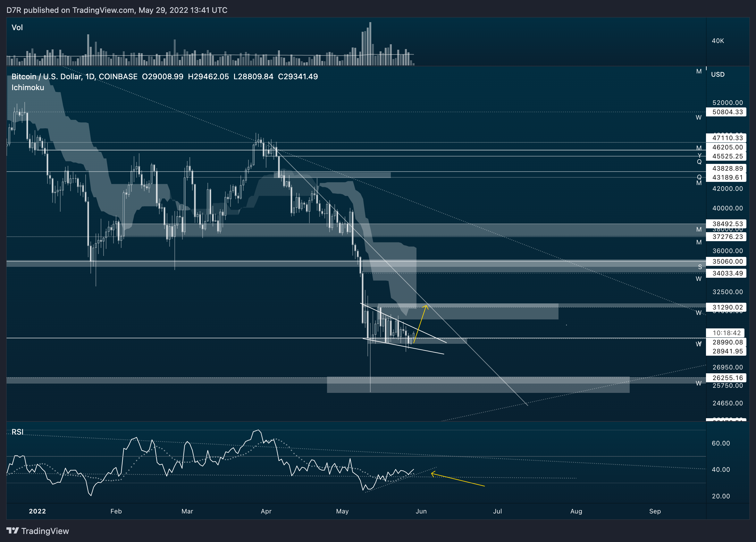Click the 40K volume axis label
The height and width of the screenshot is (542, 756).
(718, 41)
